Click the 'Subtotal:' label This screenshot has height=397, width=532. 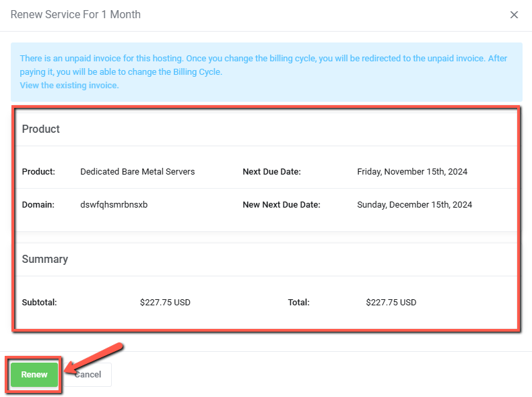coord(39,303)
